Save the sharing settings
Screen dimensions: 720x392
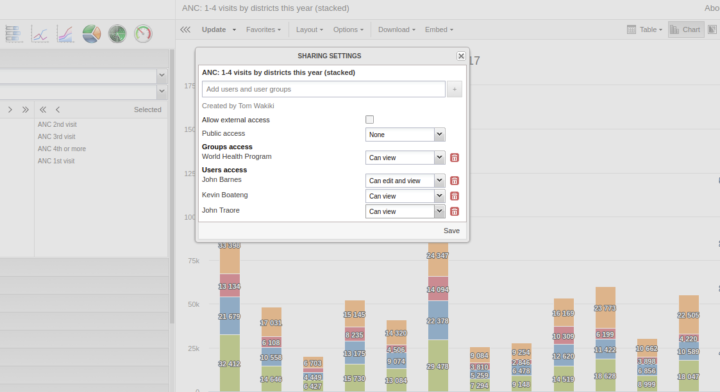coord(451,230)
